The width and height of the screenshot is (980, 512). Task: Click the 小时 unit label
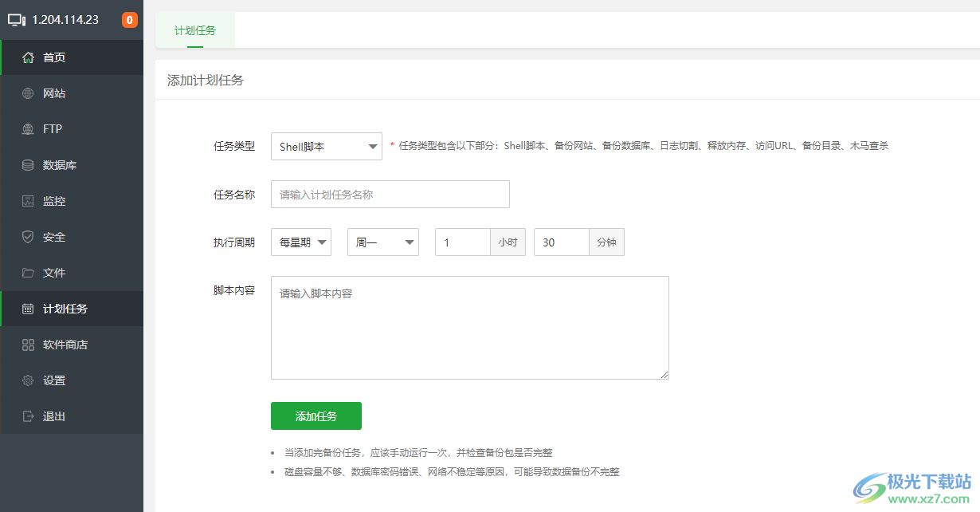(508, 242)
